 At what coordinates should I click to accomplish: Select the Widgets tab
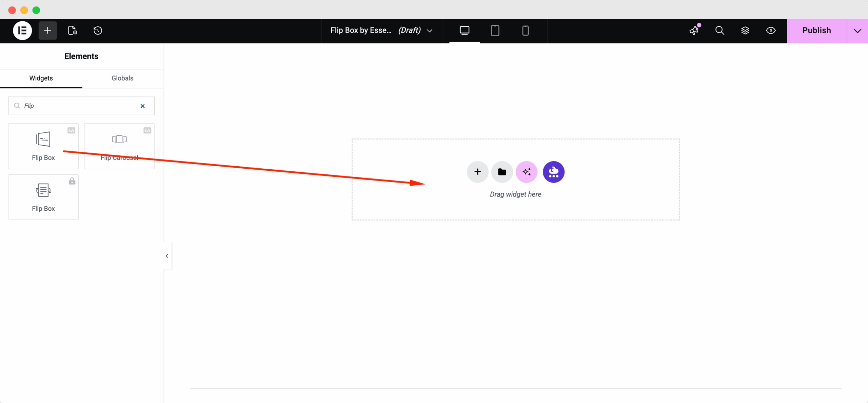[x=41, y=78]
